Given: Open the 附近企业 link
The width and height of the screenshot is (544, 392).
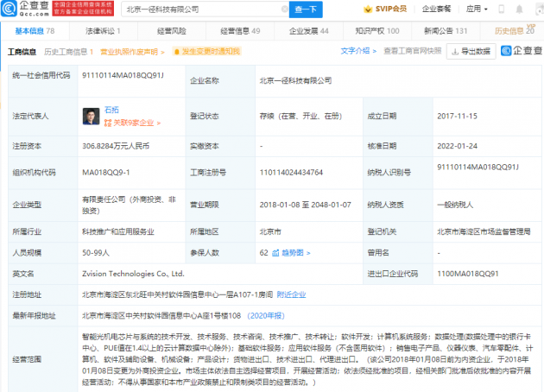Looking at the screenshot, I should pyautogui.click(x=292, y=295).
